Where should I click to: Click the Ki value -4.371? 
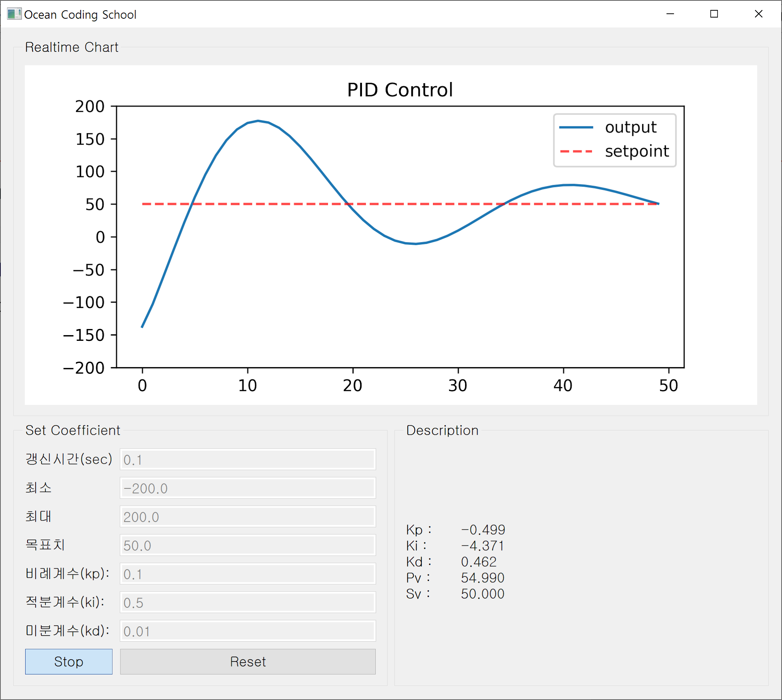pyautogui.click(x=483, y=546)
